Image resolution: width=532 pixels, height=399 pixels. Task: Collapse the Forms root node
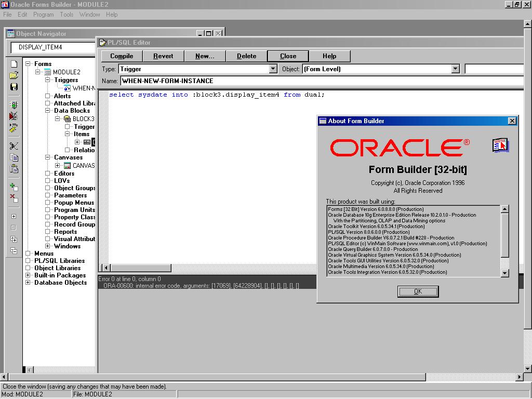click(28, 64)
